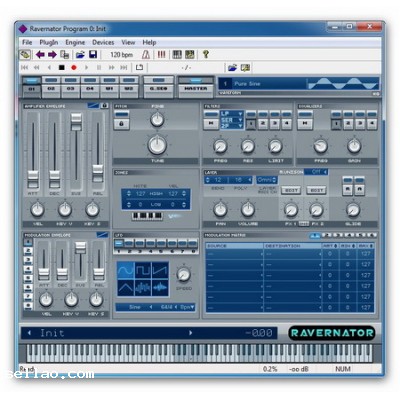Click the loop icon next to transport
Image resolution: width=400 pixels, height=400 pixels.
(x=139, y=68)
